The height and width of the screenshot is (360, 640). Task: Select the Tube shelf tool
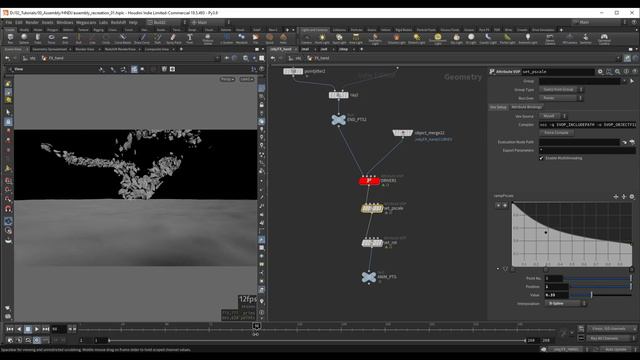tap(38, 39)
